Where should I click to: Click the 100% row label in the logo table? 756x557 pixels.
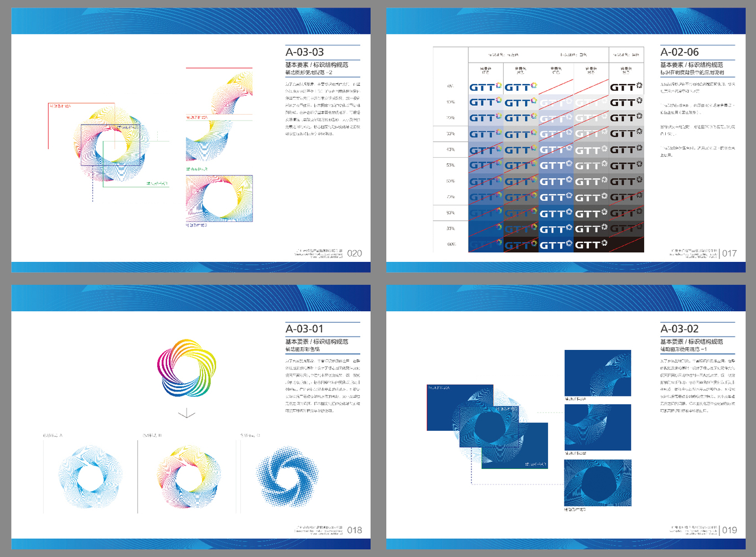[x=451, y=244]
